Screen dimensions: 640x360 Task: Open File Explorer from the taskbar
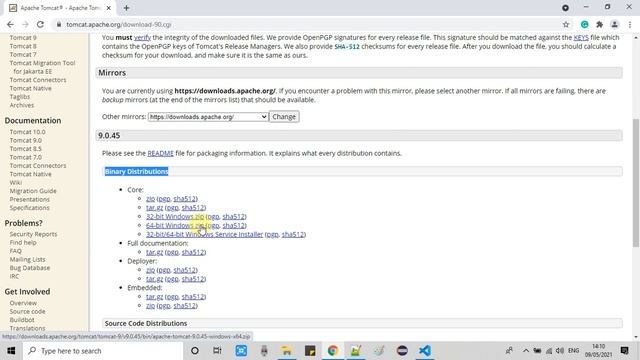[287, 351]
